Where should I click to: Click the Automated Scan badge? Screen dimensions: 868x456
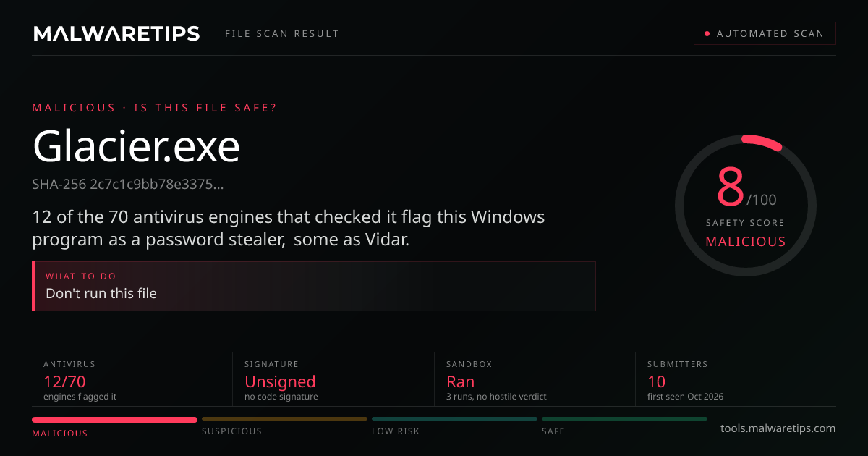point(765,33)
